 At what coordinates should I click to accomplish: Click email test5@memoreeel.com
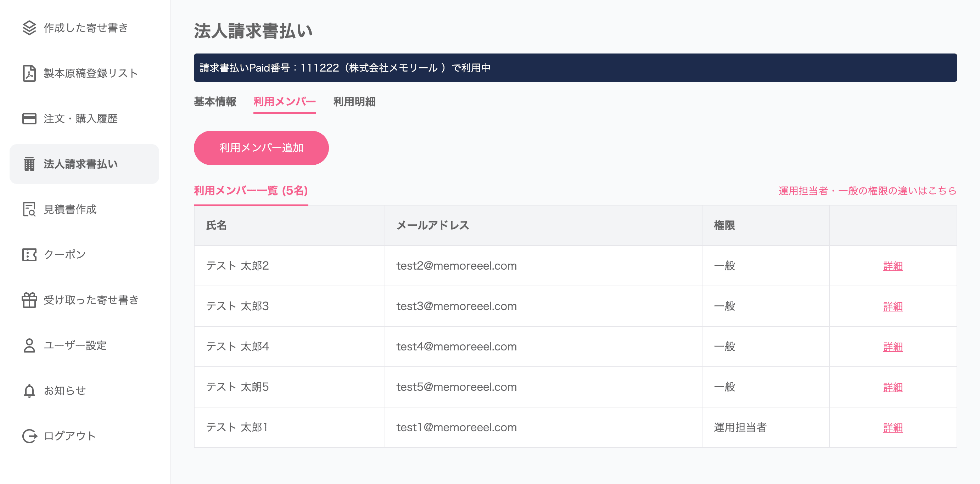click(x=457, y=387)
